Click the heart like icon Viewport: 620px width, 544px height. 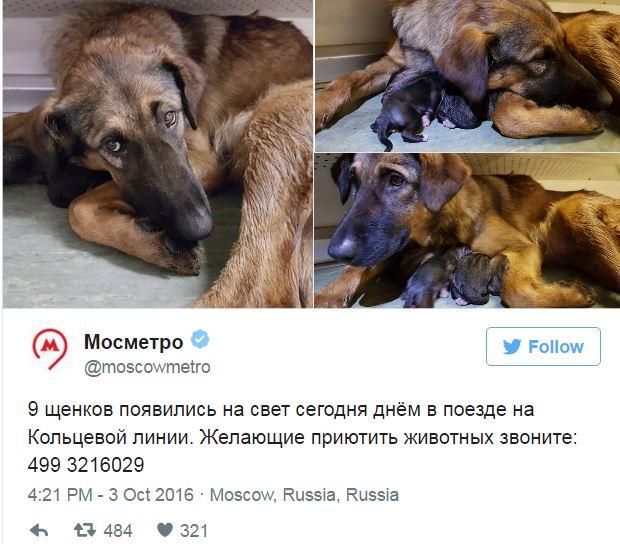(x=165, y=530)
